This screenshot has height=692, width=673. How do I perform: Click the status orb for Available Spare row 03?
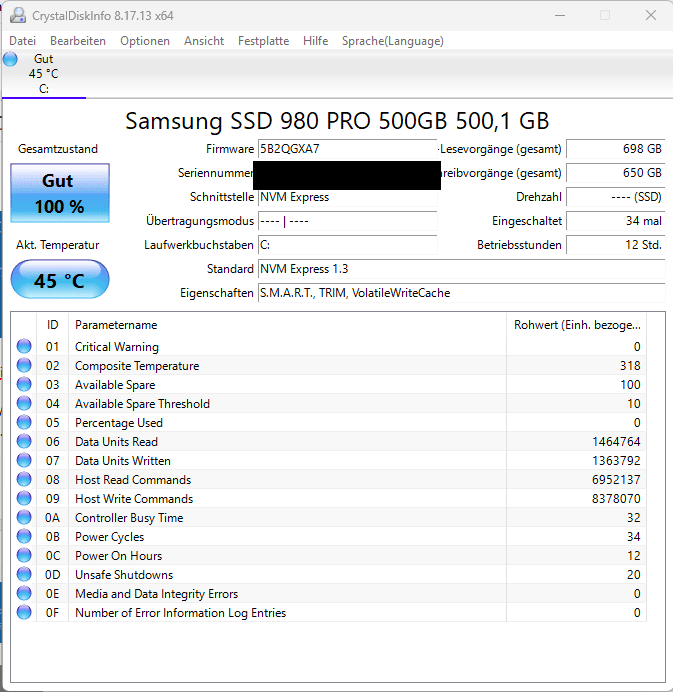(24, 384)
